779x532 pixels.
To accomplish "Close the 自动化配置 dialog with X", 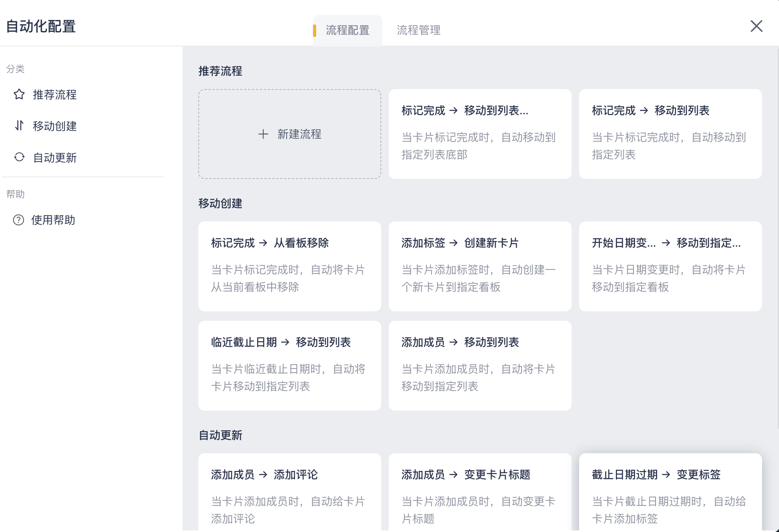I will click(756, 26).
